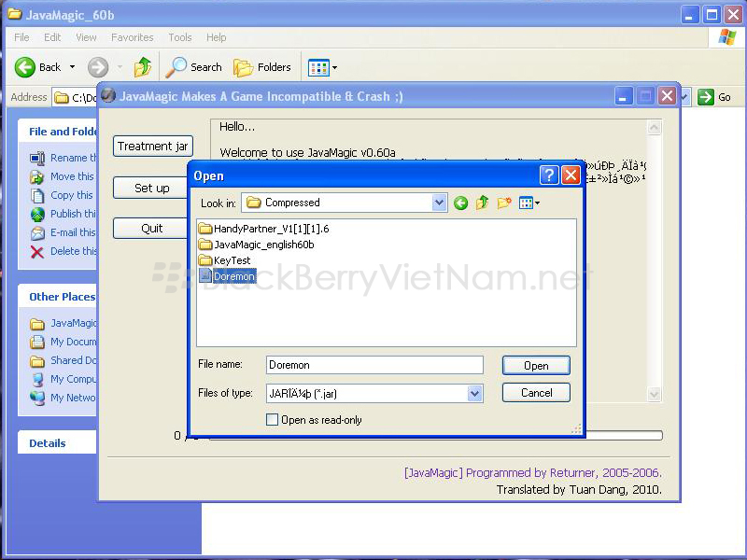The image size is (747, 560).
Task: Click Quit button in JavaMagic
Action: click(x=150, y=229)
